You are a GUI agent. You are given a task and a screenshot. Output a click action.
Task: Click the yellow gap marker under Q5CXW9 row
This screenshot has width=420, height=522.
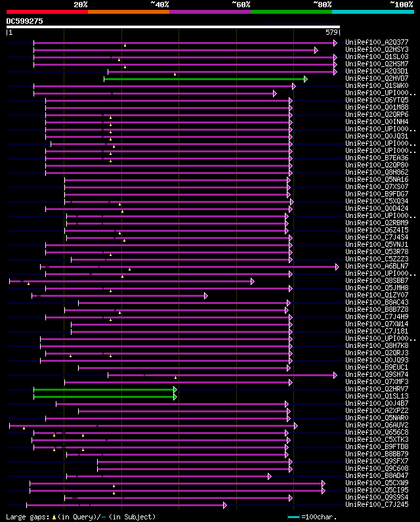pyautogui.click(x=114, y=486)
